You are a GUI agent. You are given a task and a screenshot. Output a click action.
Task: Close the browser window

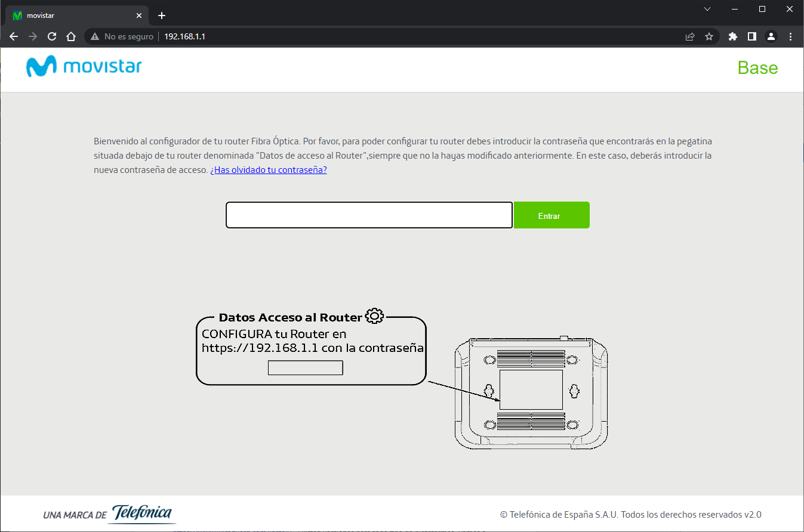pos(790,9)
